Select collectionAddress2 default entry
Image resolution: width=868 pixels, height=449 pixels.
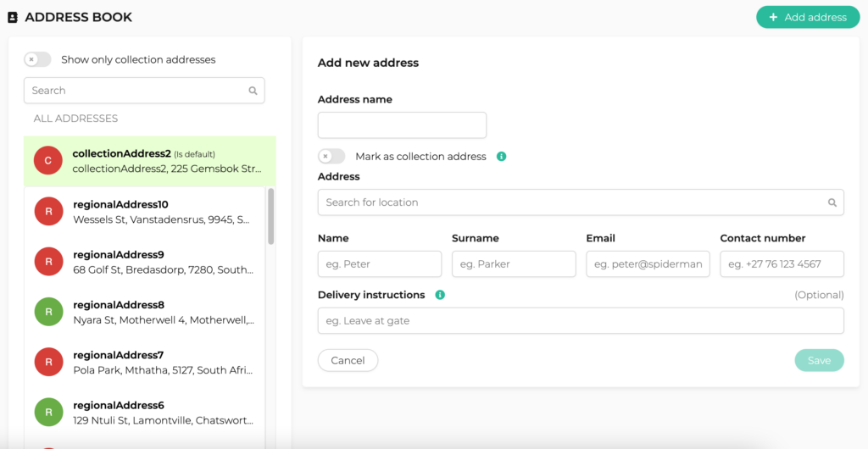click(x=150, y=161)
